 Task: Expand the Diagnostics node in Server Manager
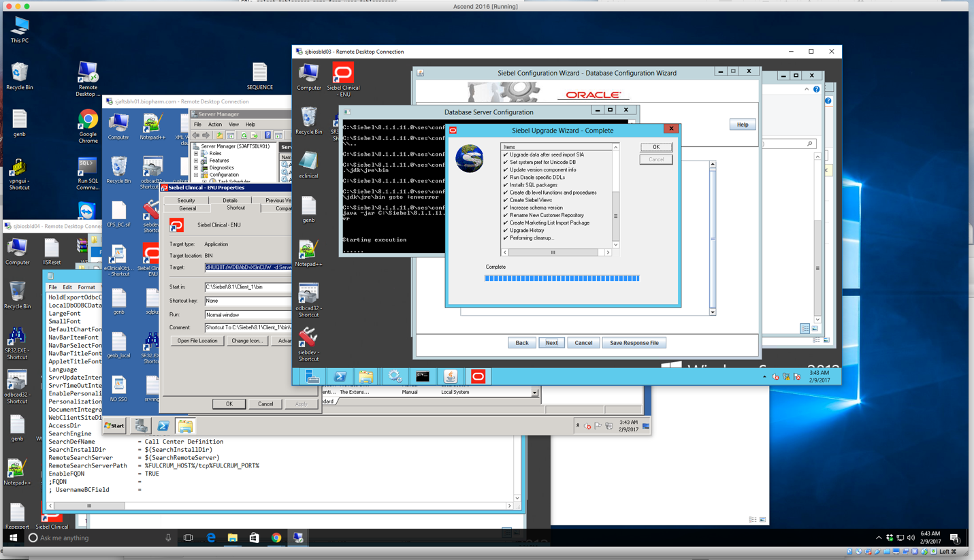click(196, 167)
